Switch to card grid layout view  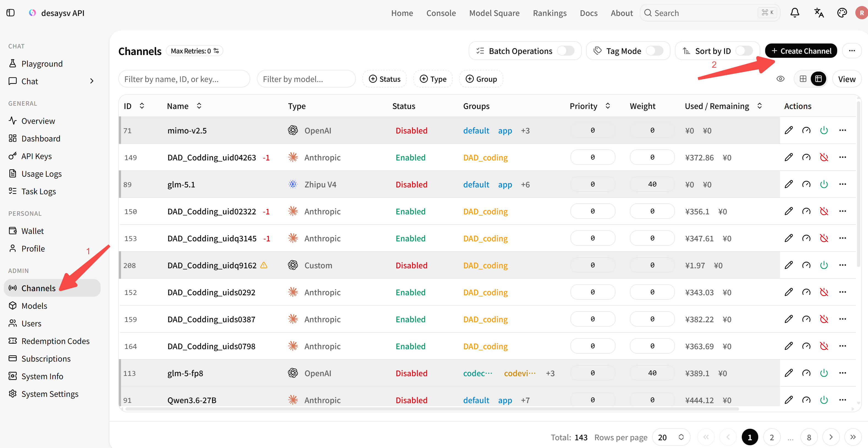point(803,79)
